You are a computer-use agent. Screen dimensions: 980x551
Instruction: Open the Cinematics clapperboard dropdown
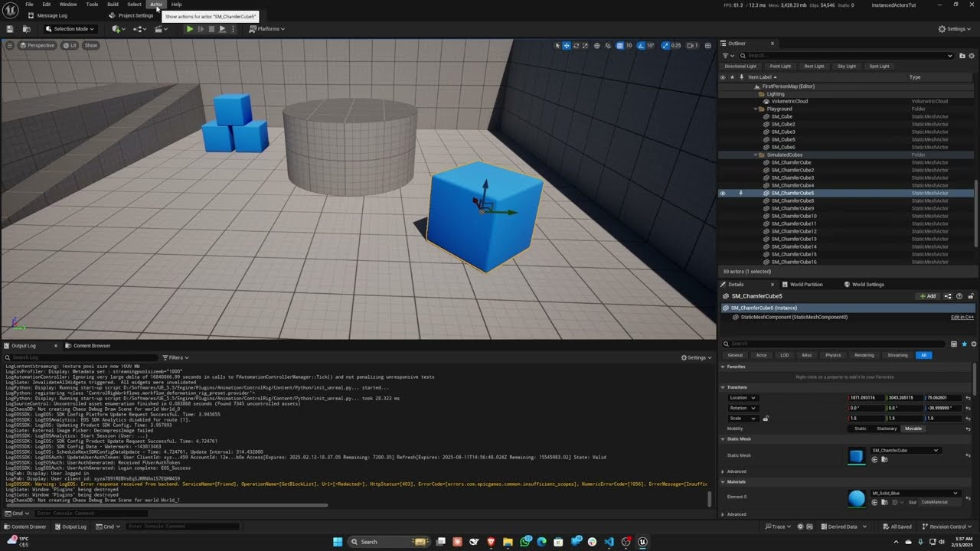pos(162,29)
